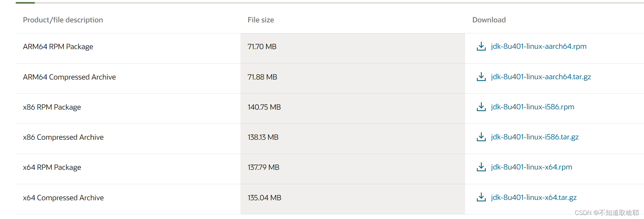This screenshot has height=219, width=644.
Task: Click download icon for jdk-8u401-linux-aarch64.rpm
Action: point(481,46)
